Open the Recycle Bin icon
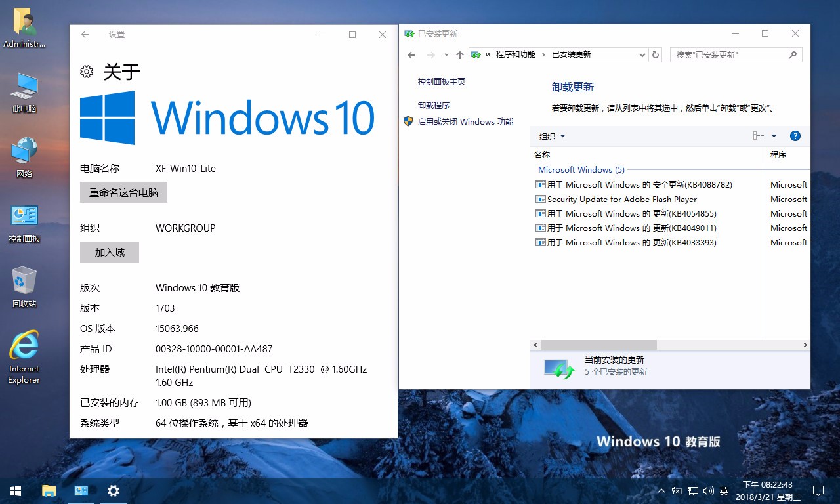Screen dimensions: 840x504 click(x=24, y=287)
